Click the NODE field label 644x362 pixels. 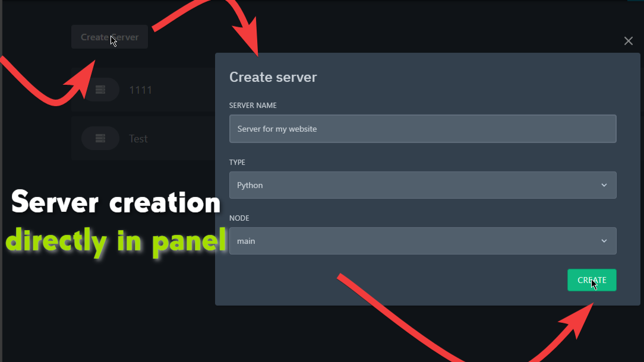click(x=239, y=218)
